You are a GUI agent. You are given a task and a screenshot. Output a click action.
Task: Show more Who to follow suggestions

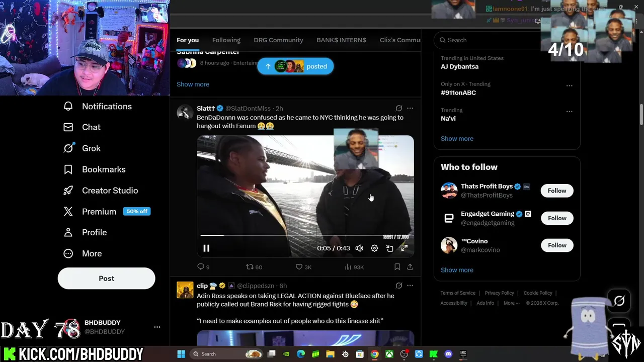[x=457, y=270]
